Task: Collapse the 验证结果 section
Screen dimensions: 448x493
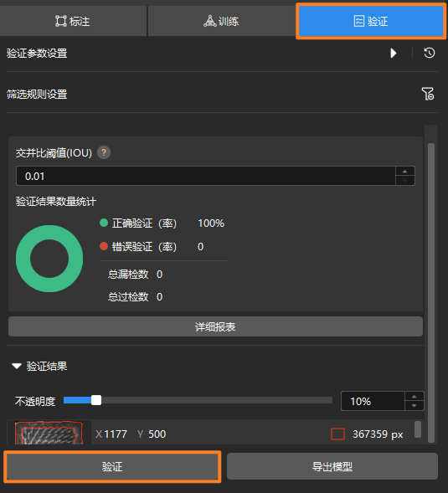Action: click(17, 367)
